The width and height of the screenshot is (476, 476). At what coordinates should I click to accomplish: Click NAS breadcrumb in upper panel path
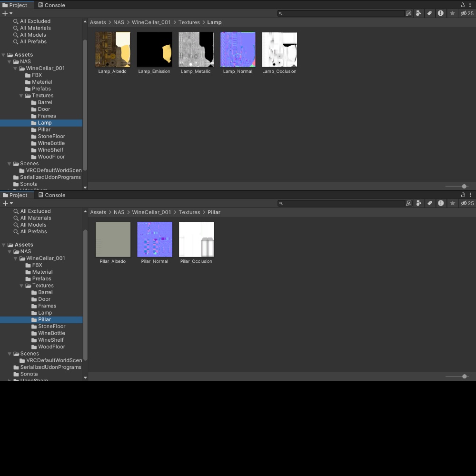point(119,22)
